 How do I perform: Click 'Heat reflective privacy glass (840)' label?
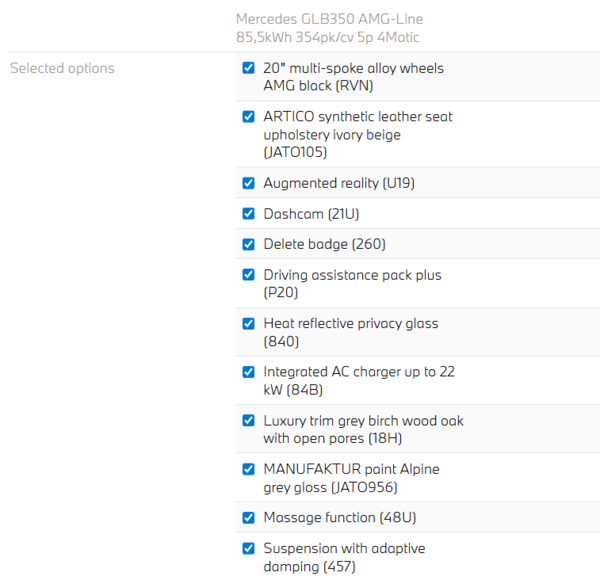[x=351, y=332]
